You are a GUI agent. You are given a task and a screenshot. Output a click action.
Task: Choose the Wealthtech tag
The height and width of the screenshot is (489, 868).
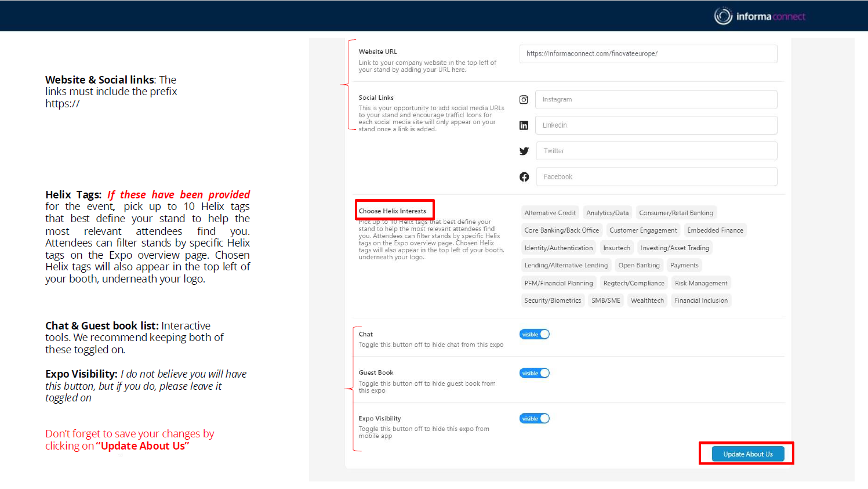pos(647,300)
